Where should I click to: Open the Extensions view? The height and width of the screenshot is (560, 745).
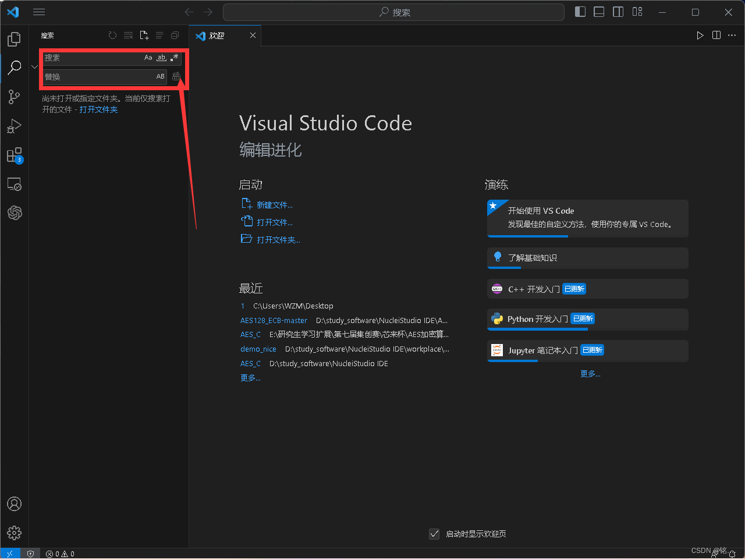pos(15,155)
